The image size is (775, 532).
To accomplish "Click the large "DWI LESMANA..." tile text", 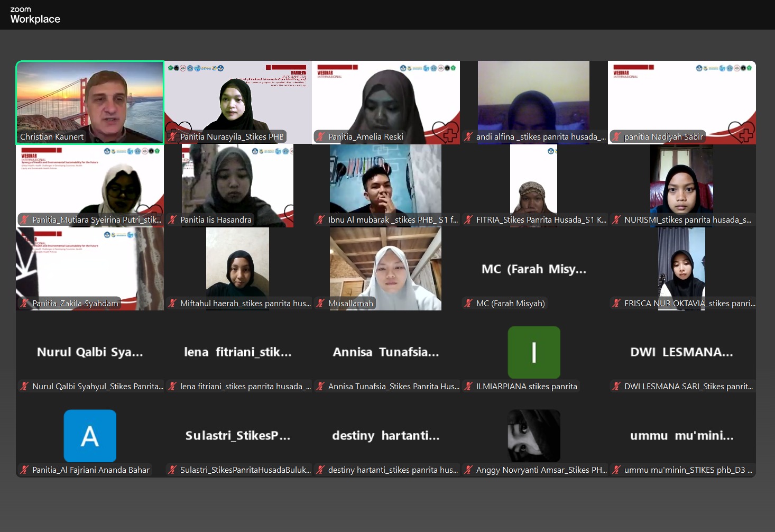I will point(681,352).
